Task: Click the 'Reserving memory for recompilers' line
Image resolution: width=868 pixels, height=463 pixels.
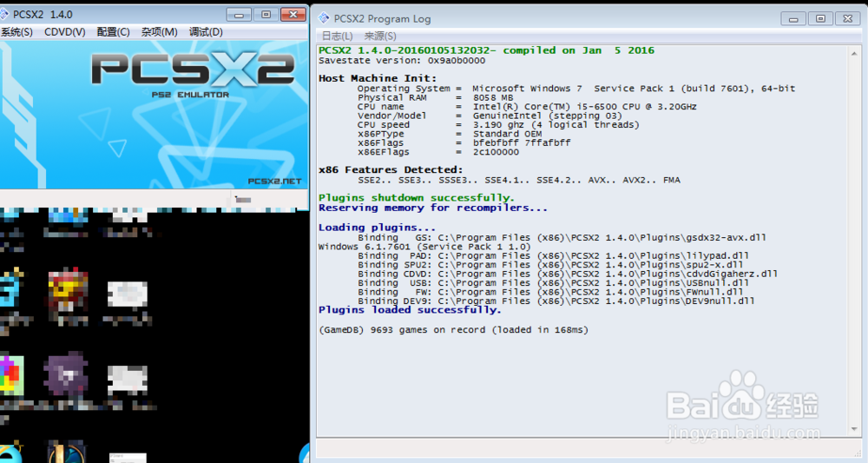Action: pyautogui.click(x=433, y=208)
